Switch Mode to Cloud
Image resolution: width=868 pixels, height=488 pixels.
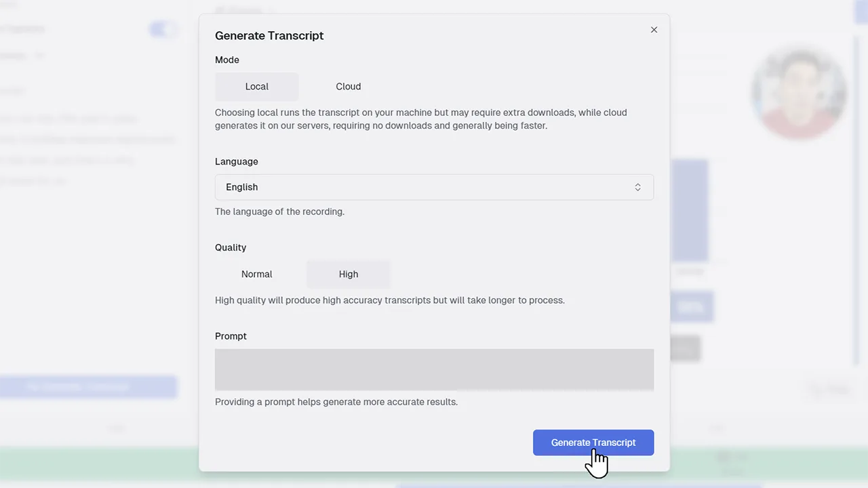pyautogui.click(x=348, y=86)
